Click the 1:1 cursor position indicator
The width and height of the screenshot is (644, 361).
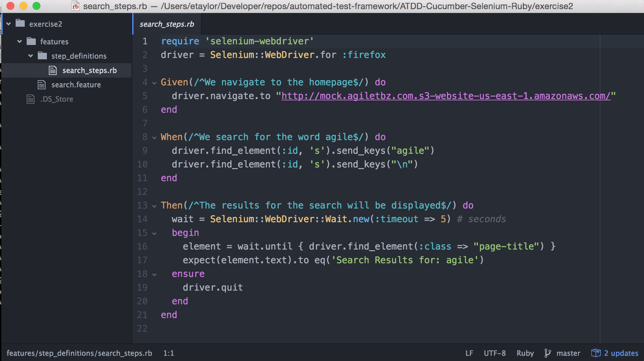(169, 353)
